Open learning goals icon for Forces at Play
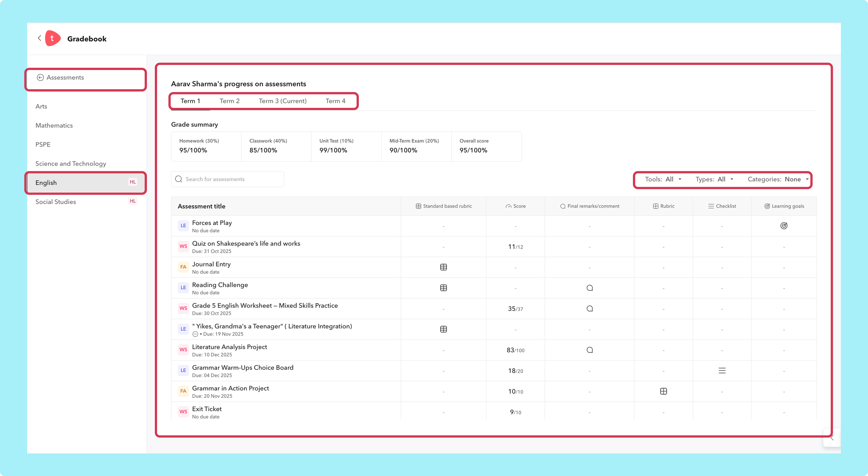The image size is (868, 476). click(784, 226)
